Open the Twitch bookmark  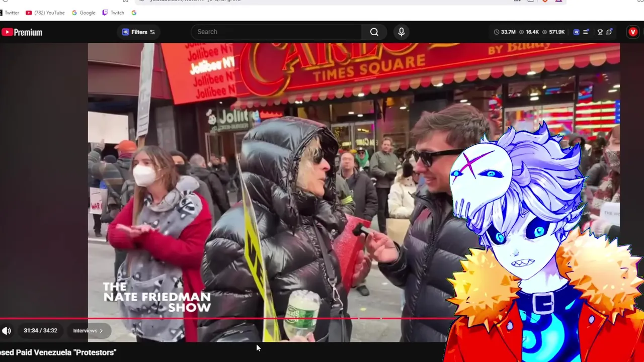click(113, 13)
